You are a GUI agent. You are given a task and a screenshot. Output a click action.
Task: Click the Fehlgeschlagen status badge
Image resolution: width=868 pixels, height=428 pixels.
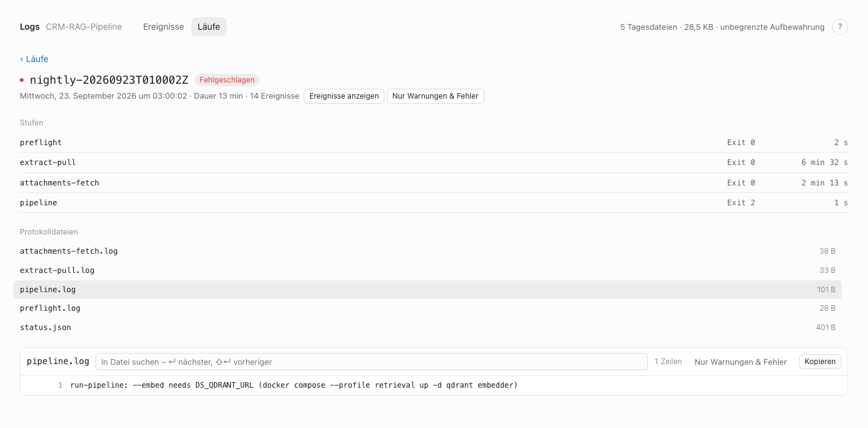click(x=227, y=80)
